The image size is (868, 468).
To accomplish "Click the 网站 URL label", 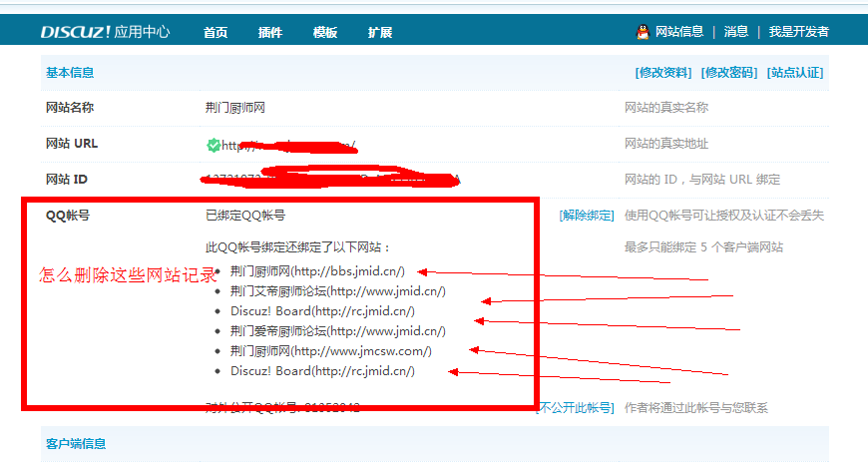I will pos(72,144).
